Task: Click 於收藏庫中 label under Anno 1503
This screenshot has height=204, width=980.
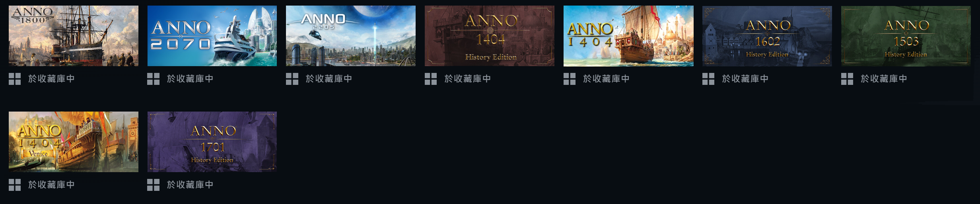Action: (x=884, y=79)
